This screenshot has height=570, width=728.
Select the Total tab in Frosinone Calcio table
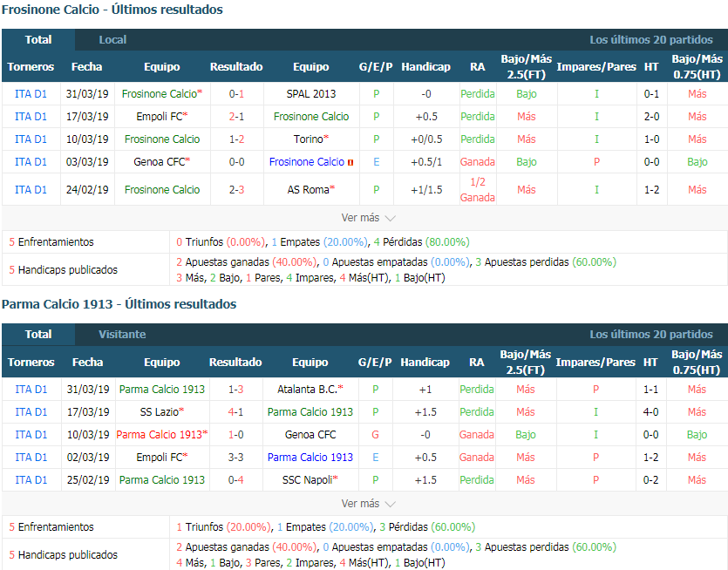[x=38, y=40]
